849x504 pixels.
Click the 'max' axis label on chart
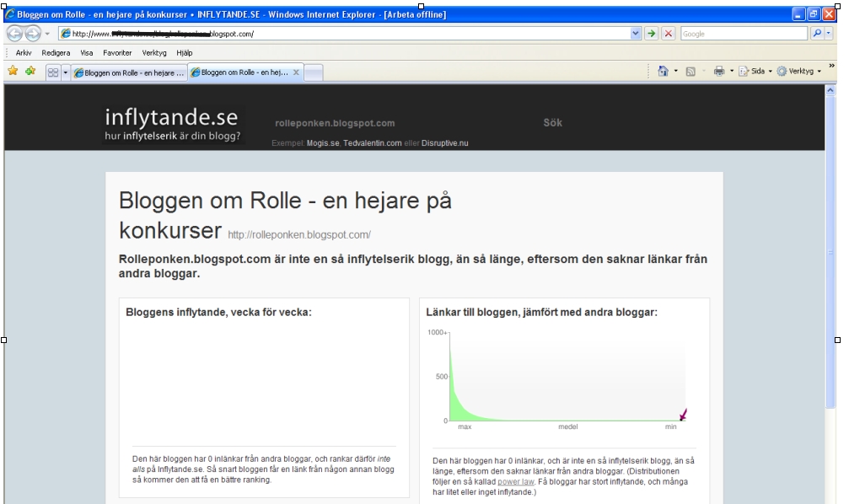[465, 426]
